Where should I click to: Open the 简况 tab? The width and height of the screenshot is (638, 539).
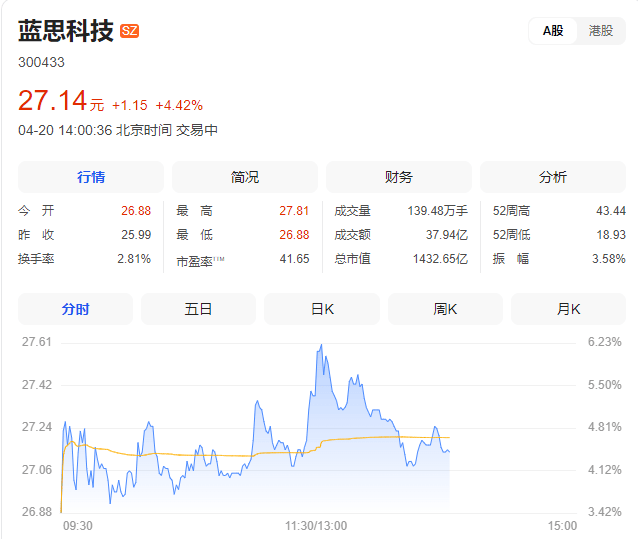245,177
